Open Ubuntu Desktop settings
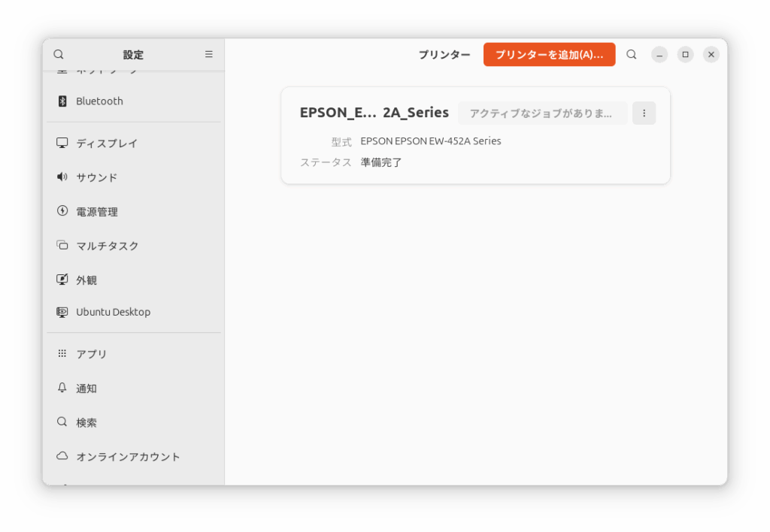 pyautogui.click(x=134, y=312)
